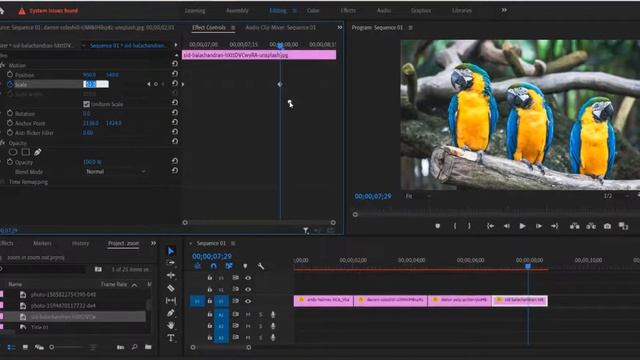Step back one frame
This screenshot has height=360, width=640.
click(x=507, y=226)
